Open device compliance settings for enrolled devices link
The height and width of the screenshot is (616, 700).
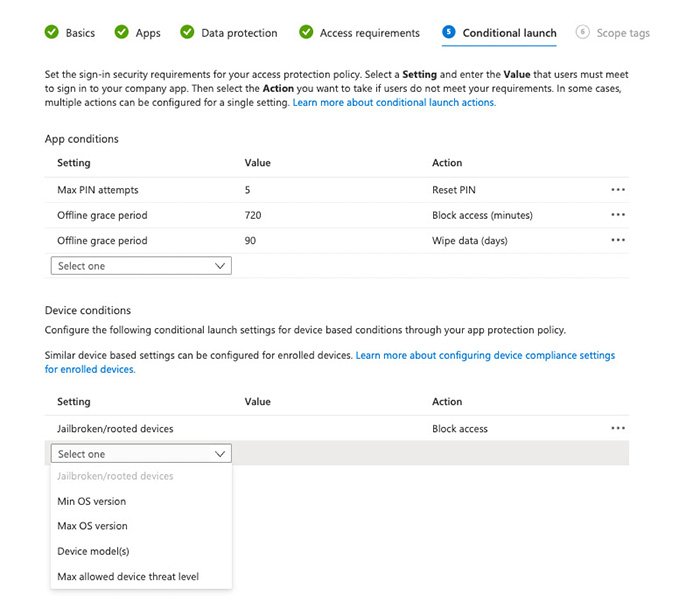click(329, 362)
